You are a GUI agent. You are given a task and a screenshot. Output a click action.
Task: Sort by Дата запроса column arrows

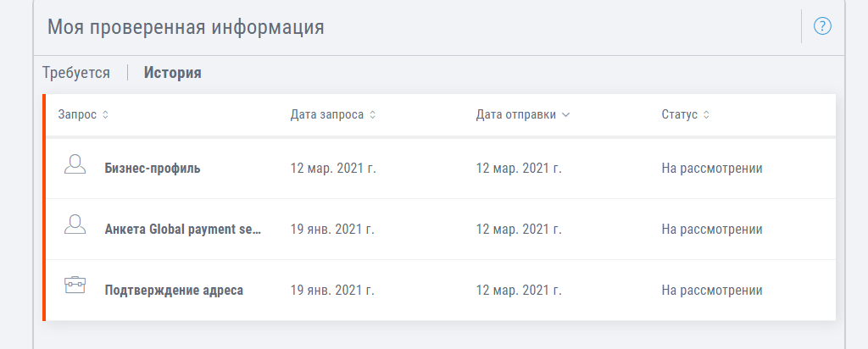373,115
